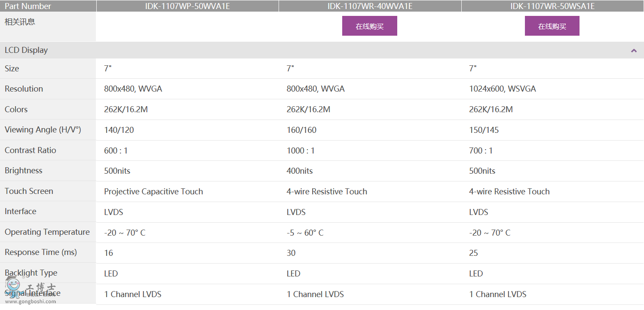Click the Operating Temperature row label
Image resolution: width=644 pixels, height=310 pixels.
coord(47,232)
